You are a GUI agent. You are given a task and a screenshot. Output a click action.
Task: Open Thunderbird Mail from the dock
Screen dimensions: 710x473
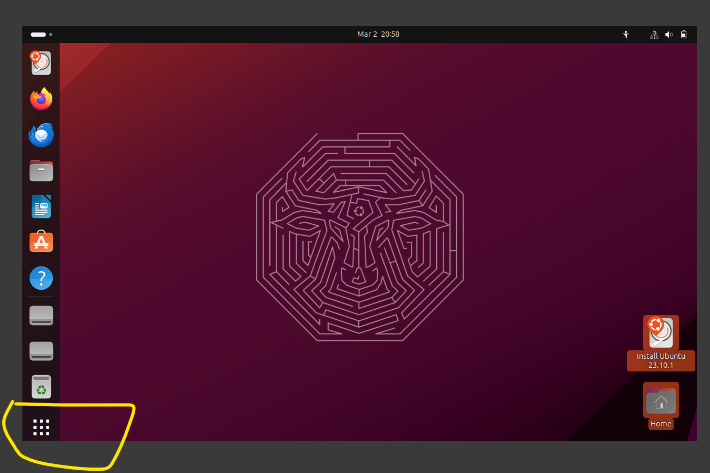pyautogui.click(x=41, y=135)
